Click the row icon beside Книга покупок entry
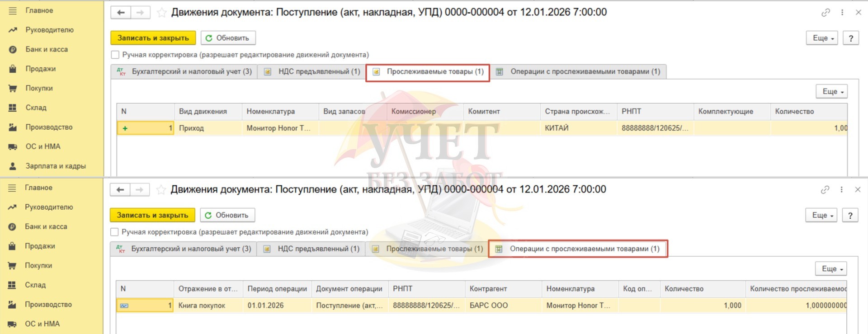The height and width of the screenshot is (334, 868). coord(124,306)
